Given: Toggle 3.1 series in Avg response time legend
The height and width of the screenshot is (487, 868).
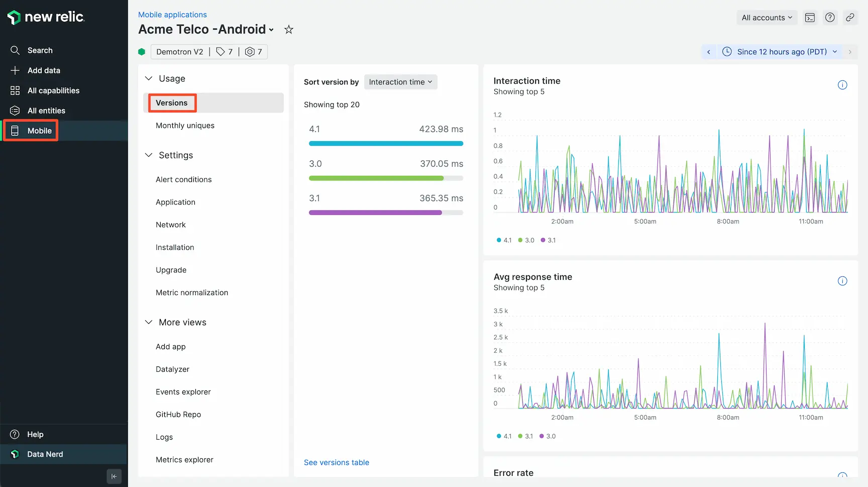Looking at the screenshot, I should [525, 436].
